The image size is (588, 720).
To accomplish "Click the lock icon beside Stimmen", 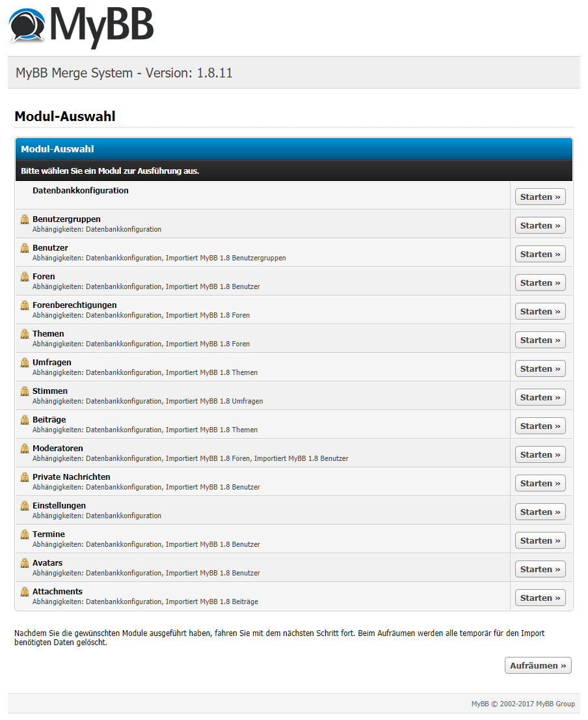I will [25, 391].
